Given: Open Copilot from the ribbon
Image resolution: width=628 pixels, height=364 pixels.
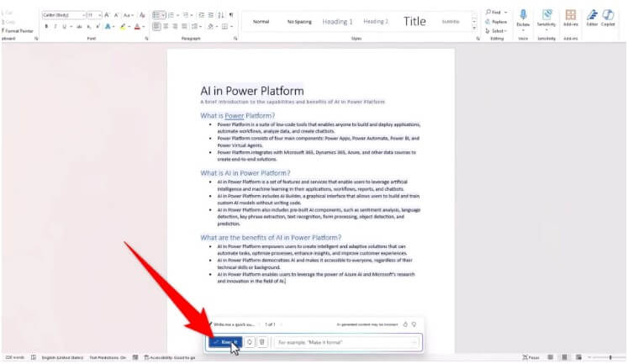Looking at the screenshot, I should tap(608, 18).
